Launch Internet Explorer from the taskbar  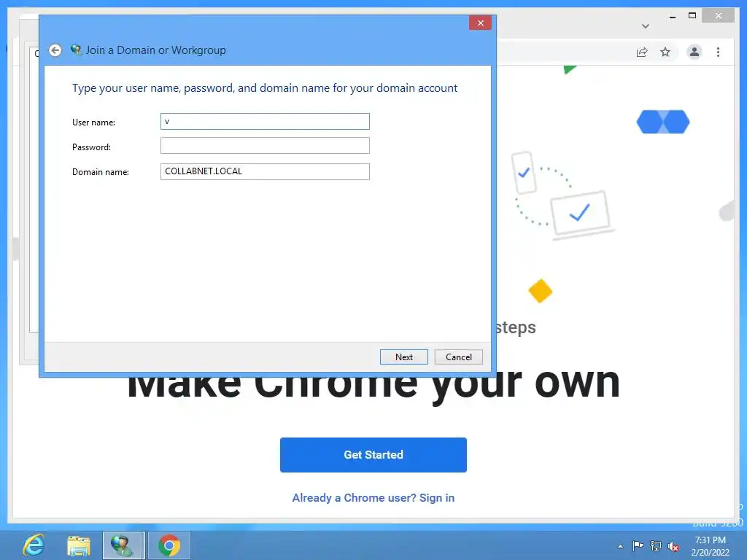34,545
